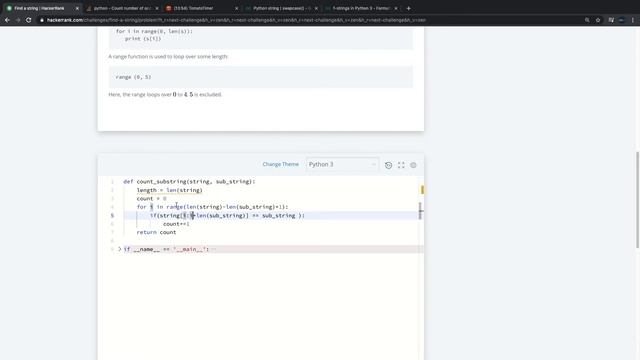Image resolution: width=640 pixels, height=360 pixels.
Task: Click the 'print (s[i])' example line
Action: pos(143,39)
